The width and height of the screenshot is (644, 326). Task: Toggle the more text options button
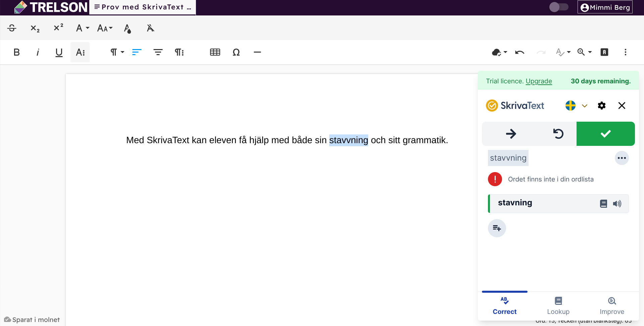click(x=80, y=52)
